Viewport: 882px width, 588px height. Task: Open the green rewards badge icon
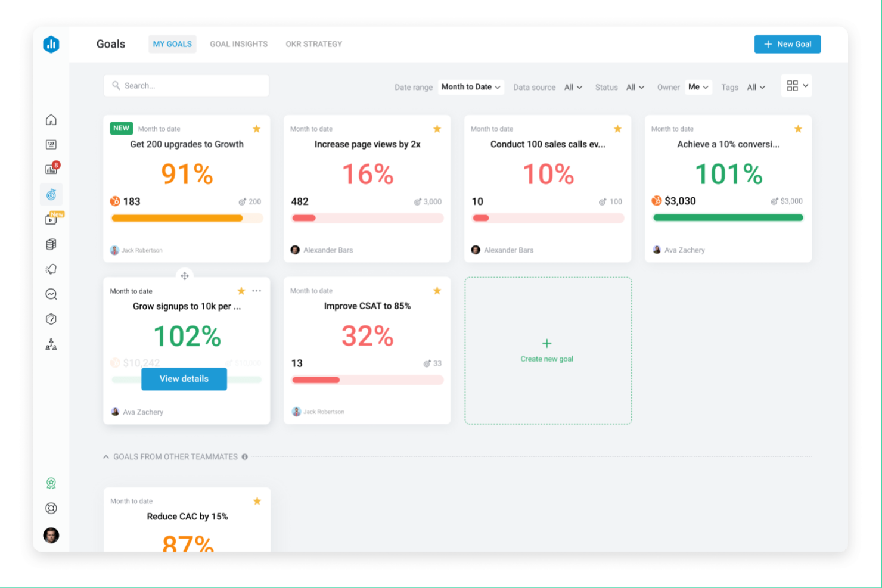pos(51,483)
